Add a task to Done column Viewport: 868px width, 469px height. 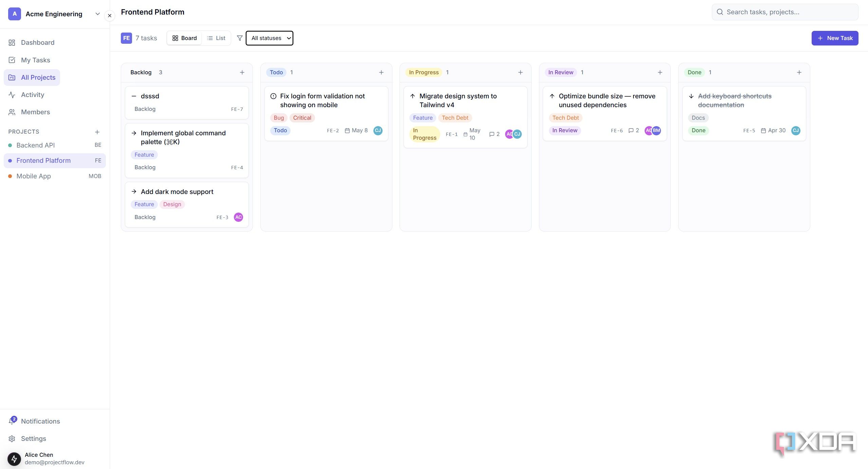click(799, 72)
